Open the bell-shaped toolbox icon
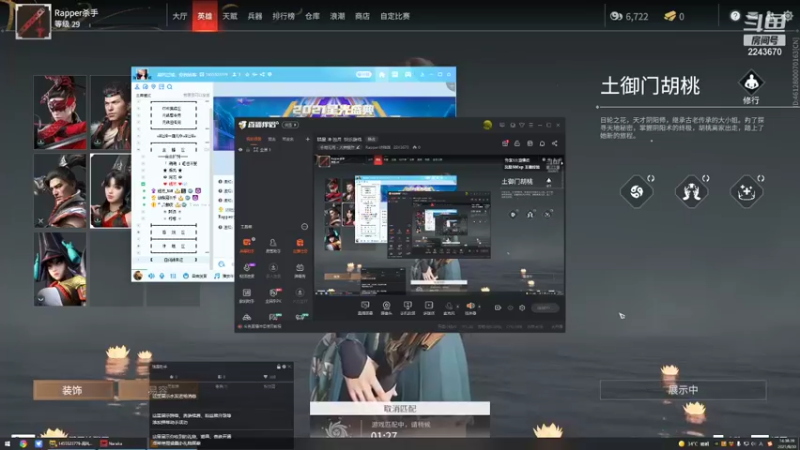Screen dimensions: 800x450 [x=273, y=245]
